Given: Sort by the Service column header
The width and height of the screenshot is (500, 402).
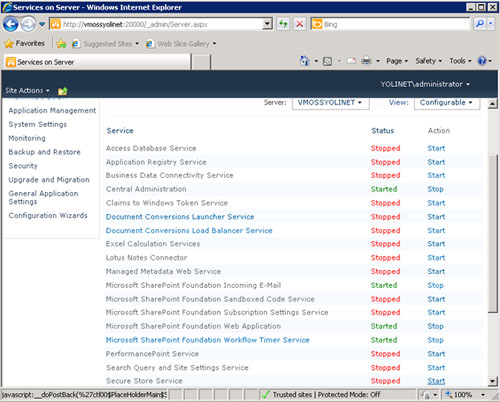Looking at the screenshot, I should (120, 131).
